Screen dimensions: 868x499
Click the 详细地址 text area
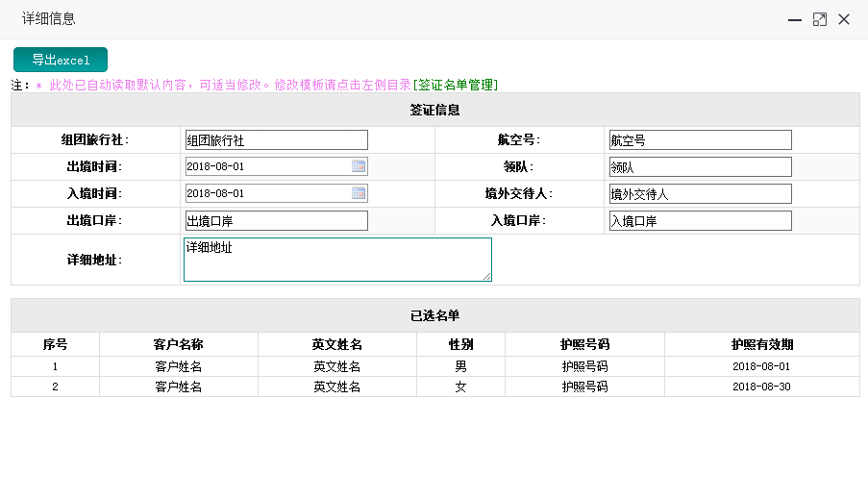337,260
